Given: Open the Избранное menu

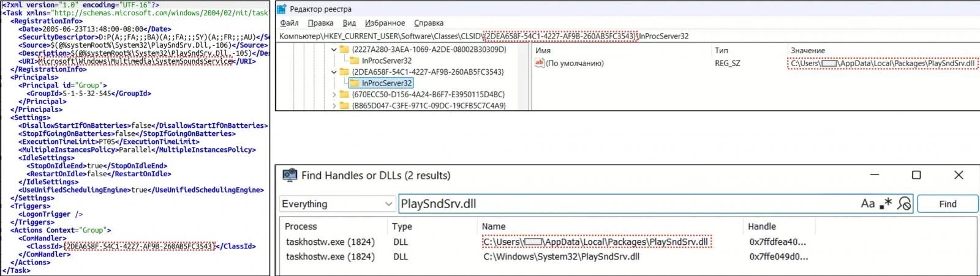Looking at the screenshot, I should tap(385, 23).
